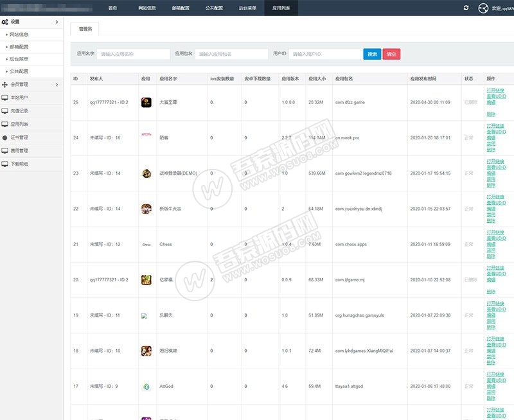Click 编辑 for row 24 陌客
This screenshot has height=420, width=514.
pyautogui.click(x=491, y=138)
